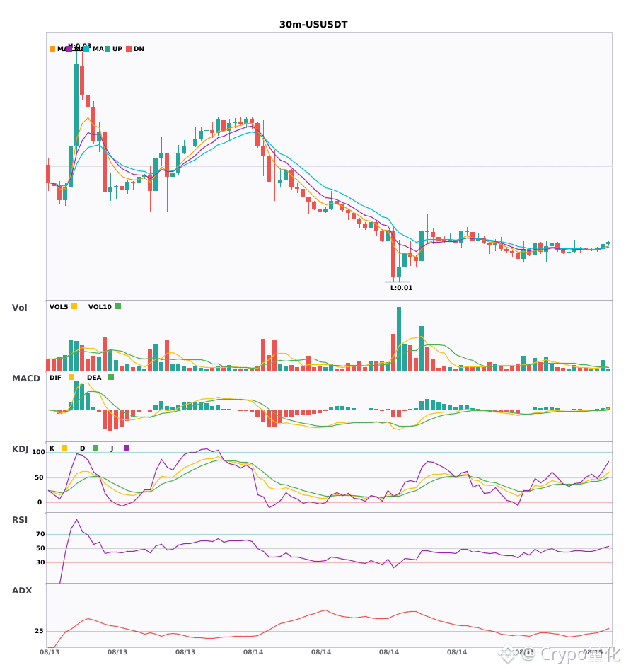Click the tallest teal volume bar

click(399, 339)
